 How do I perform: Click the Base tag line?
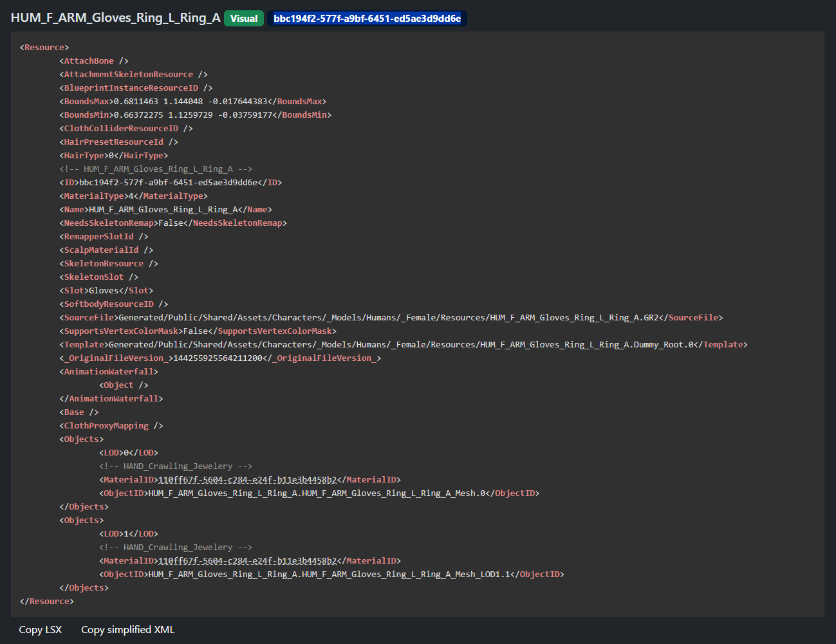(x=79, y=412)
